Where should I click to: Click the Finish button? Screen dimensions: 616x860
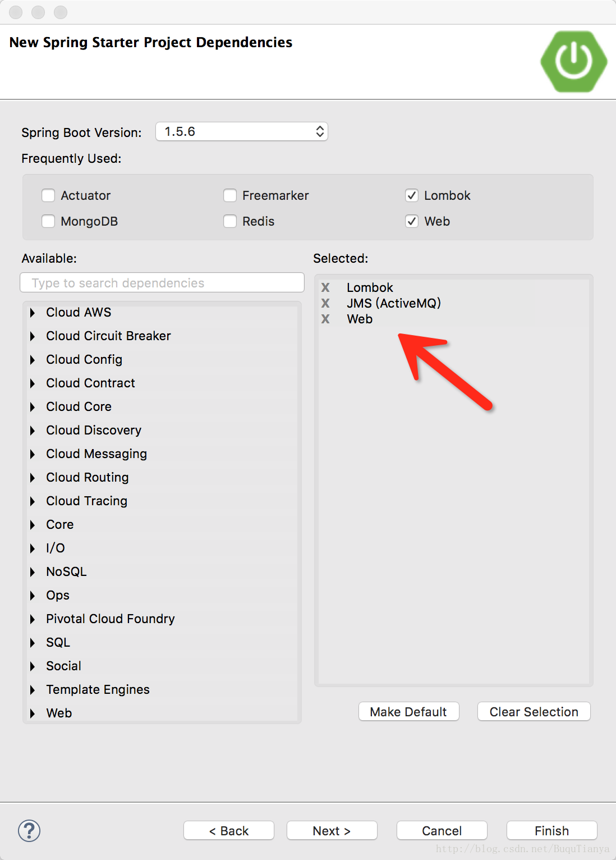(551, 831)
